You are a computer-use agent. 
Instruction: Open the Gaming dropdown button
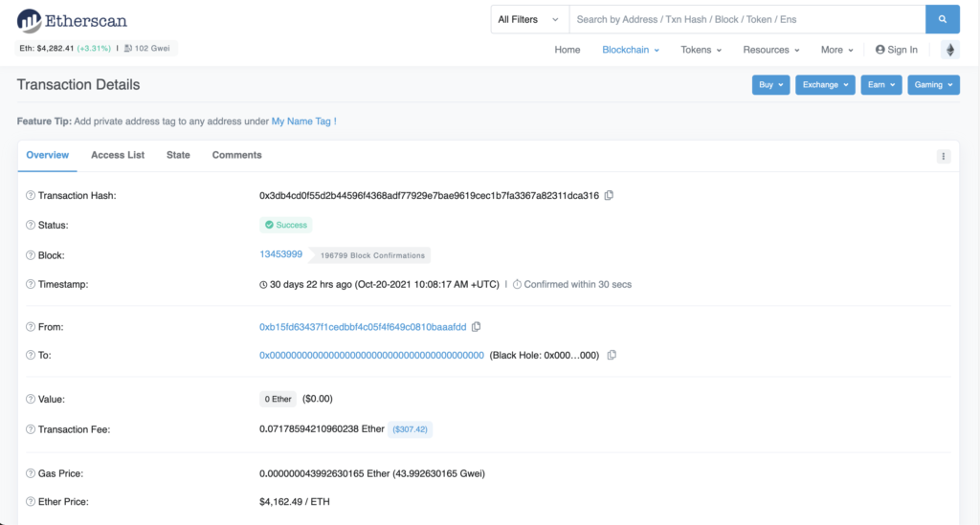point(934,85)
